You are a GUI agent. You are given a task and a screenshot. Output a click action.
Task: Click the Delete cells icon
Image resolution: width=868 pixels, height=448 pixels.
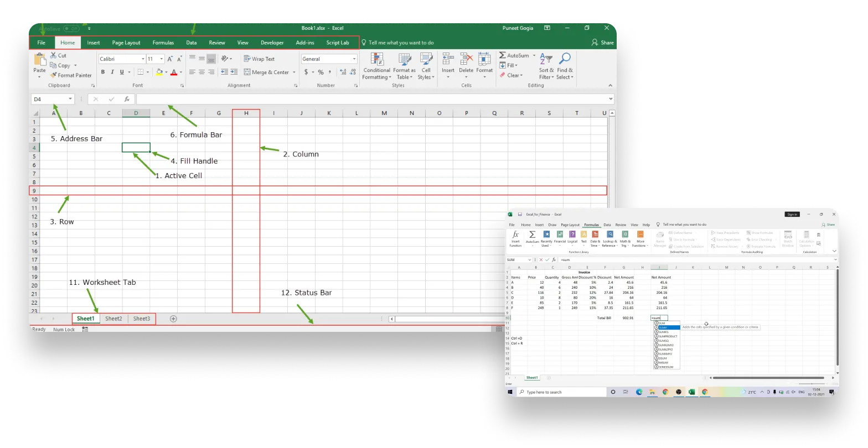[x=466, y=59]
